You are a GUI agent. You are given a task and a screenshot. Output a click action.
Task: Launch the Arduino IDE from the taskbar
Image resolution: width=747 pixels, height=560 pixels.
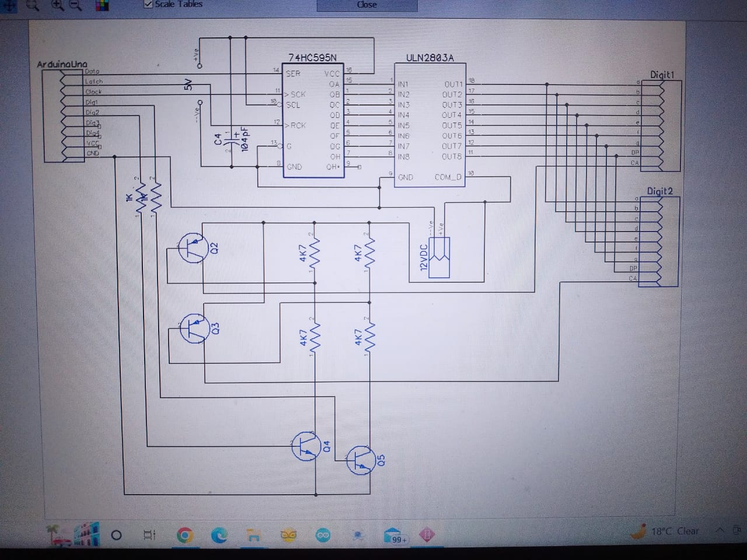pyautogui.click(x=322, y=534)
